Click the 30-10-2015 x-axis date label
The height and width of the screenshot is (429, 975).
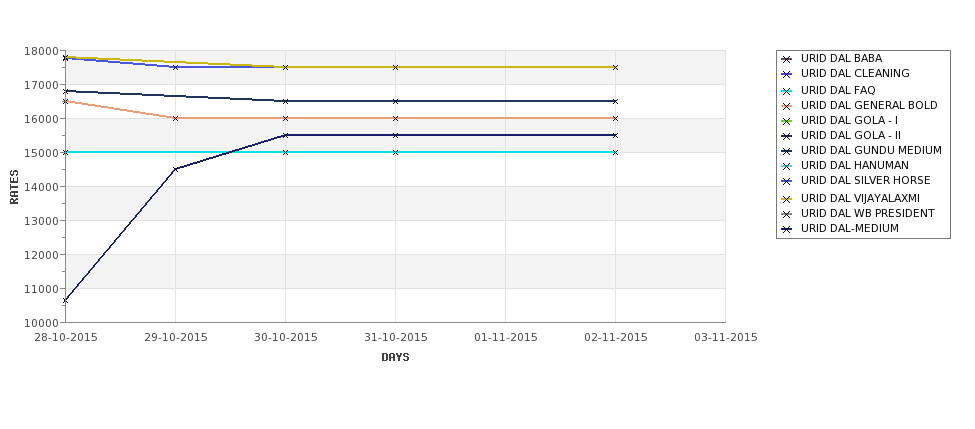tap(285, 338)
